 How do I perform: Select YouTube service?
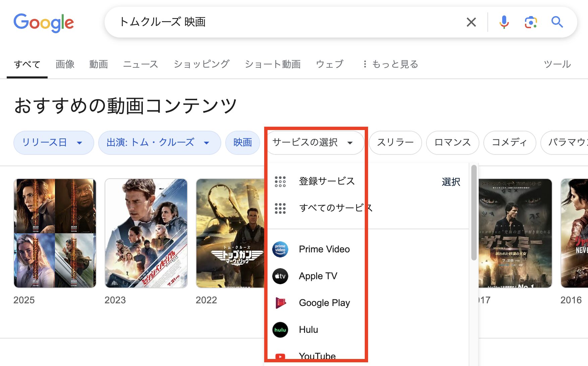click(x=317, y=356)
